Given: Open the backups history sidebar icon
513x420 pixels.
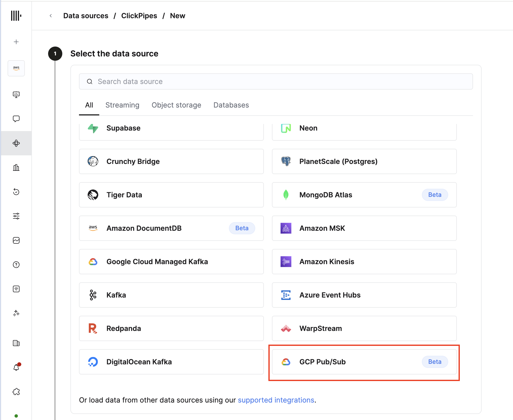Looking at the screenshot, I should 16,192.
